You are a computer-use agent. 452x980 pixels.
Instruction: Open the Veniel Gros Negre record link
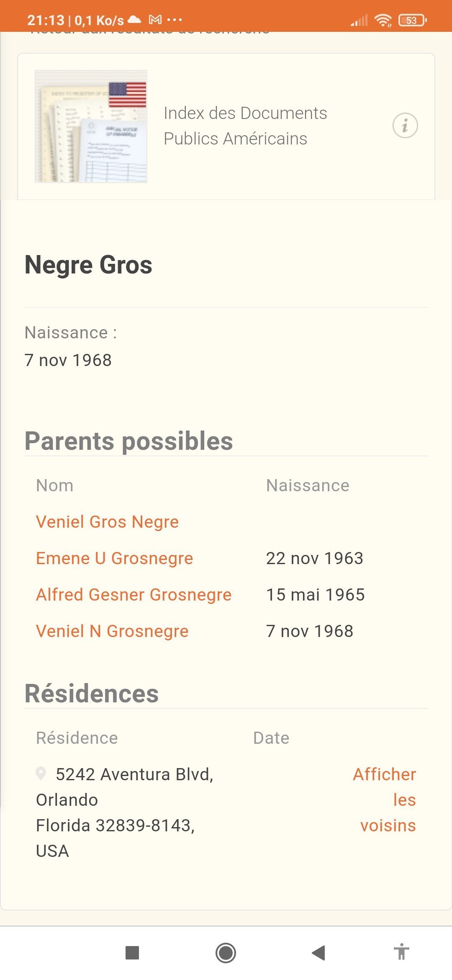point(108,522)
